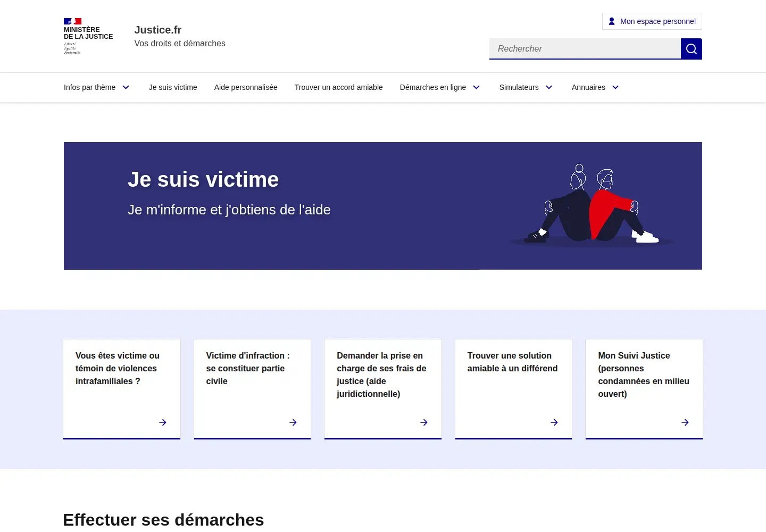Expand the Démarches en ligne menu
This screenshot has height=532, width=766.
tap(440, 87)
